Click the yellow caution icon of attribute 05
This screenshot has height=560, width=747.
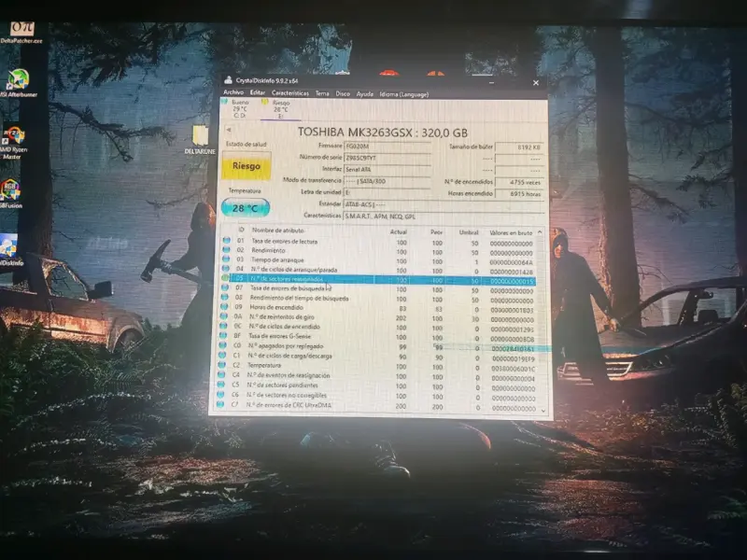point(225,278)
